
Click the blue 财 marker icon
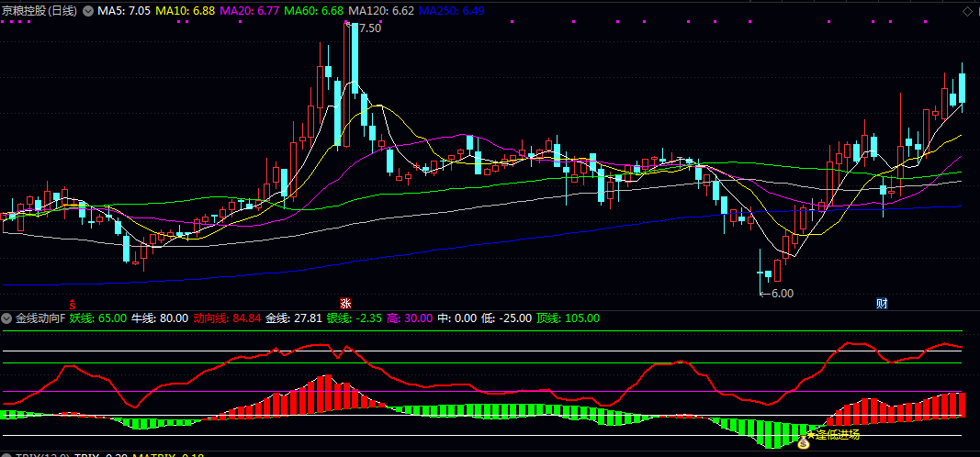[x=882, y=303]
